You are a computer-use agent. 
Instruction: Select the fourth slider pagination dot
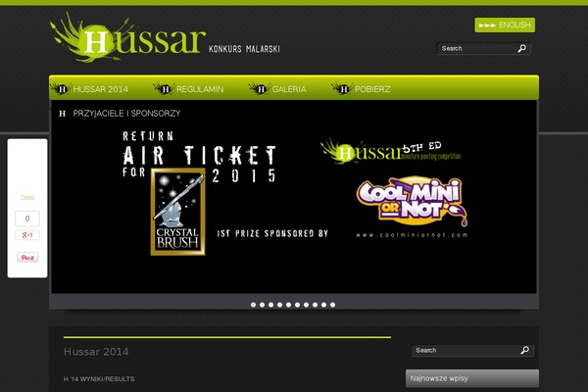tap(279, 305)
